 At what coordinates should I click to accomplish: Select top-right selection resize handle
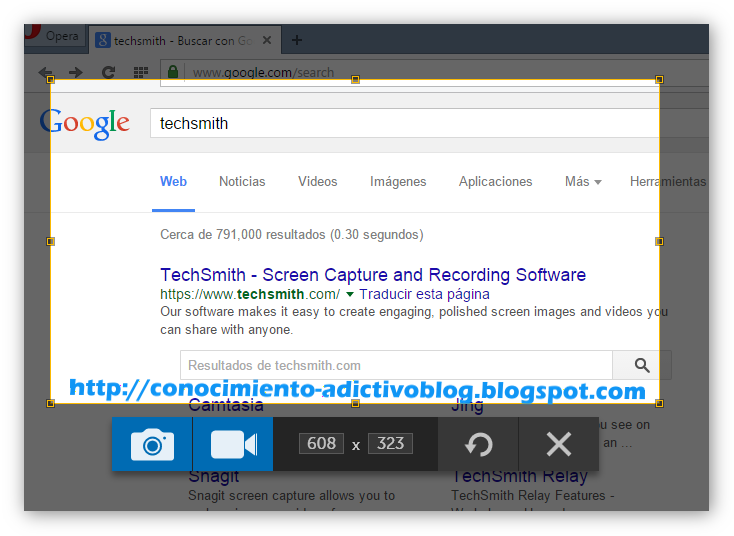pyautogui.click(x=659, y=80)
